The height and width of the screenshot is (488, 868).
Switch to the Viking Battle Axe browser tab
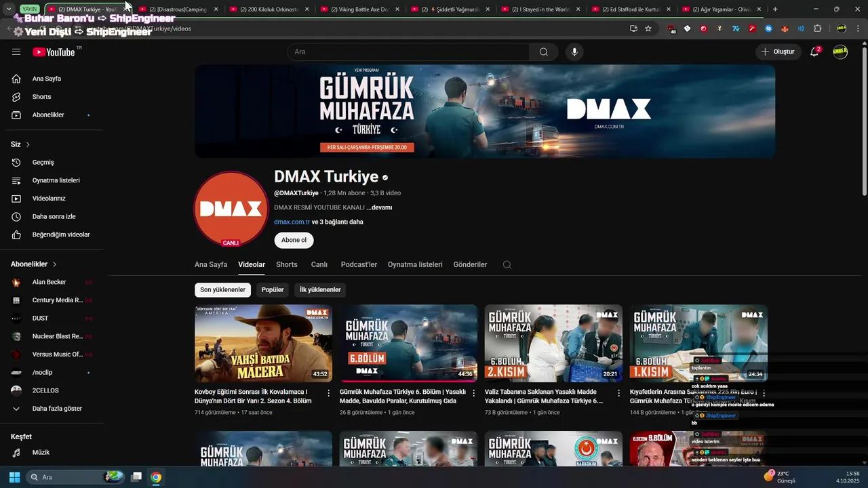pyautogui.click(x=359, y=9)
